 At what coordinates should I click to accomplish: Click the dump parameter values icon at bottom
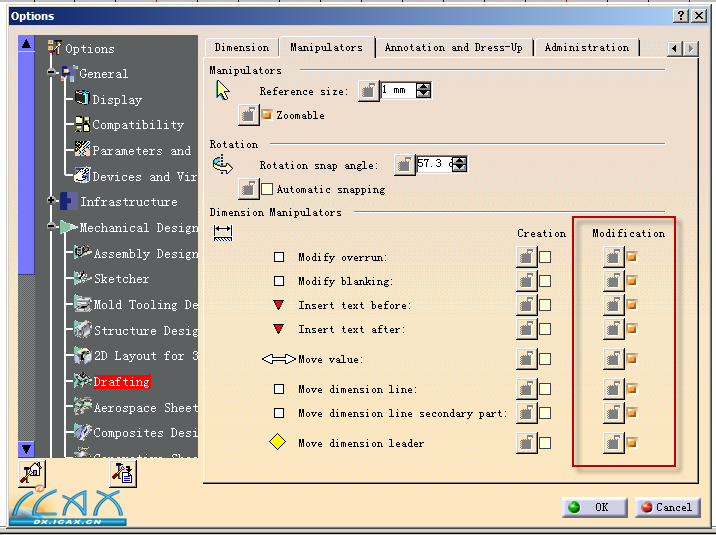[x=123, y=473]
